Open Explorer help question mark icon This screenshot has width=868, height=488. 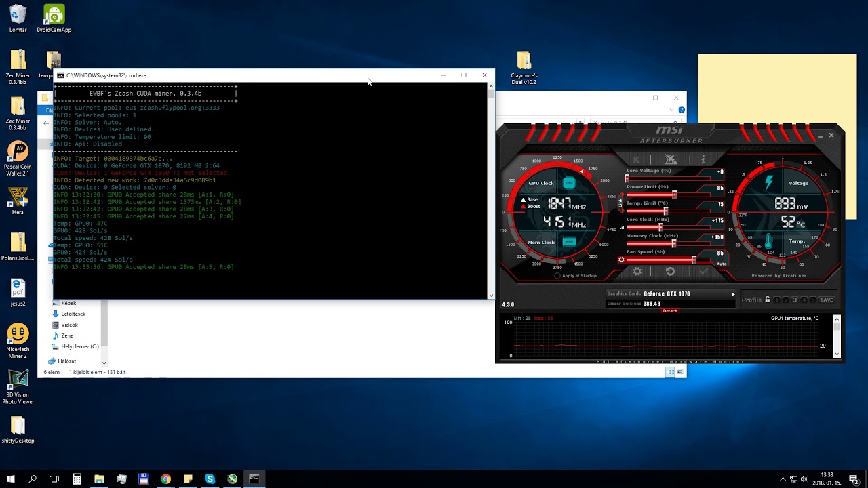(682, 110)
